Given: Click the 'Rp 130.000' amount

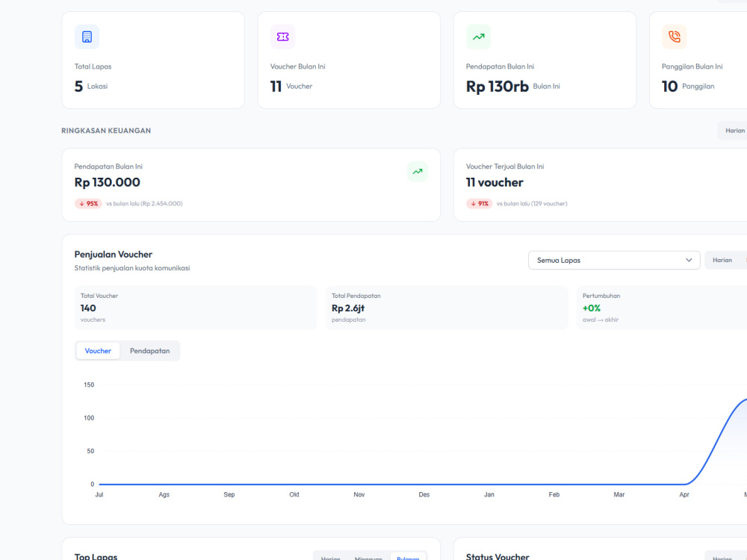Looking at the screenshot, I should point(107,182).
